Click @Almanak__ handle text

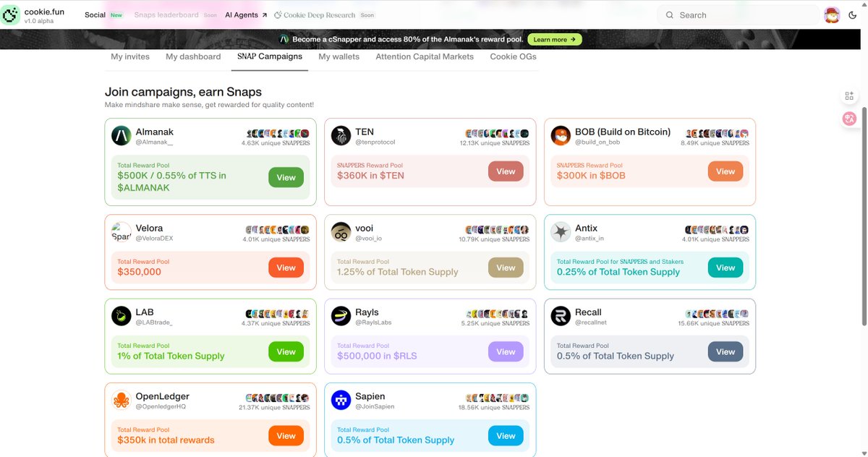click(x=154, y=142)
